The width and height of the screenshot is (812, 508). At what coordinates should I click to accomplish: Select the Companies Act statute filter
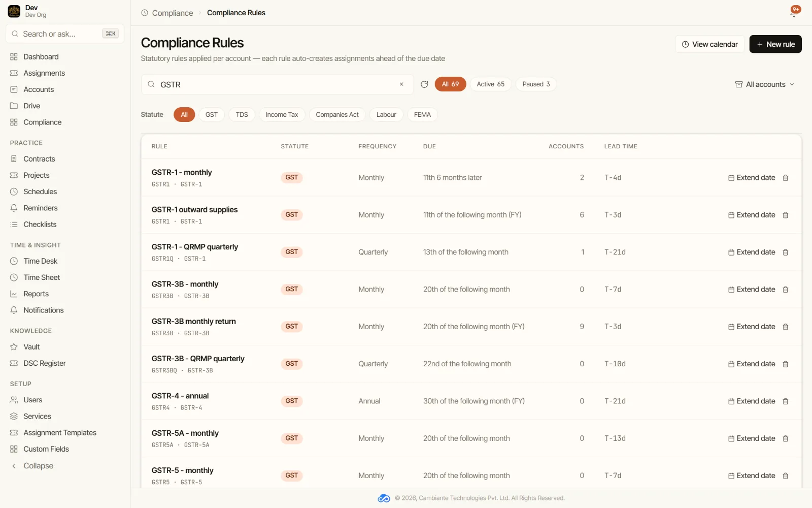pos(337,115)
